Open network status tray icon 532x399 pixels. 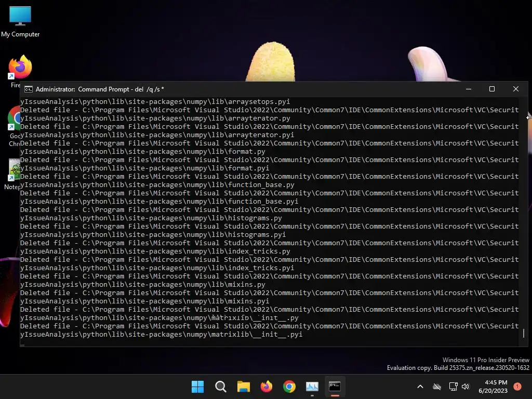tap(453, 387)
